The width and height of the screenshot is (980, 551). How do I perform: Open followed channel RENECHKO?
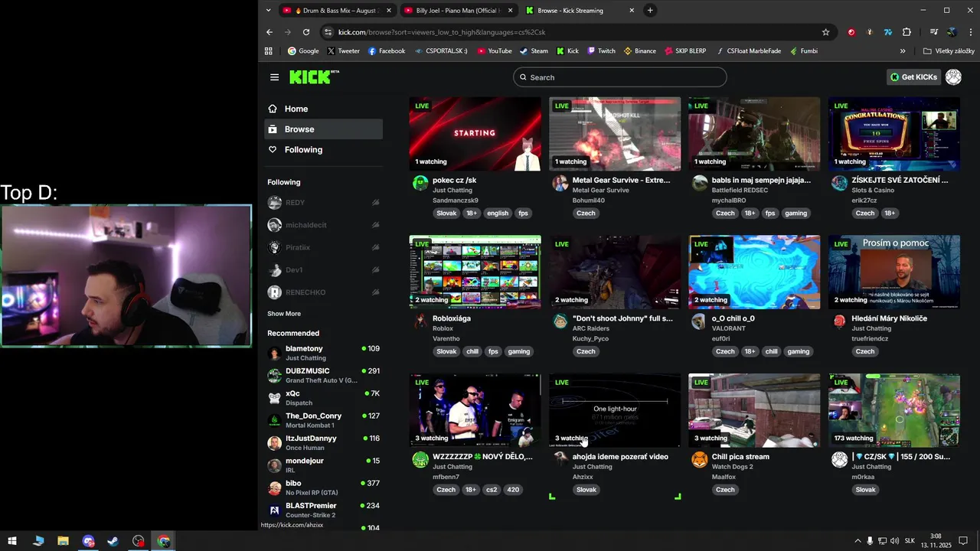click(323, 292)
